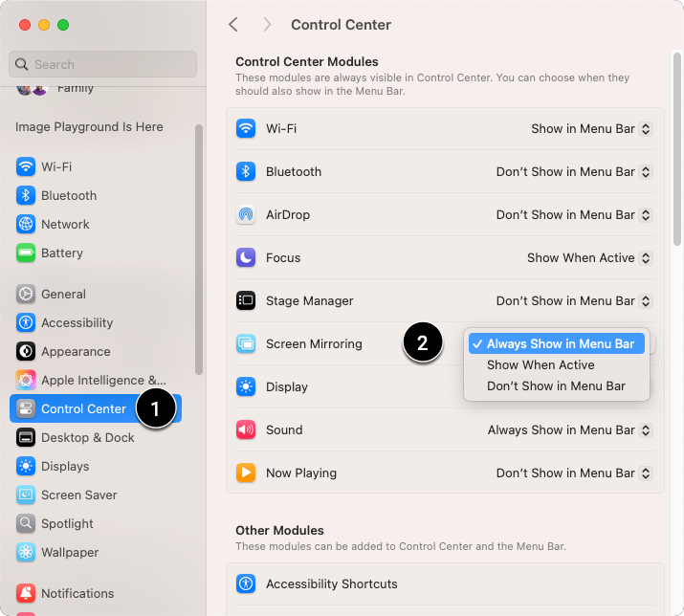Select Always Show in Menu Bar option
This screenshot has width=684, height=616.
click(556, 343)
